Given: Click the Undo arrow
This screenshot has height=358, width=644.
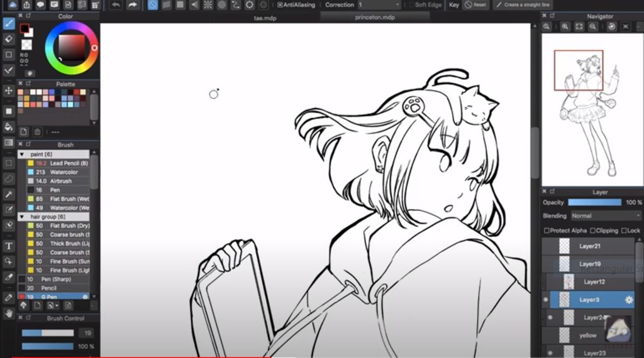Looking at the screenshot, I should 116,5.
